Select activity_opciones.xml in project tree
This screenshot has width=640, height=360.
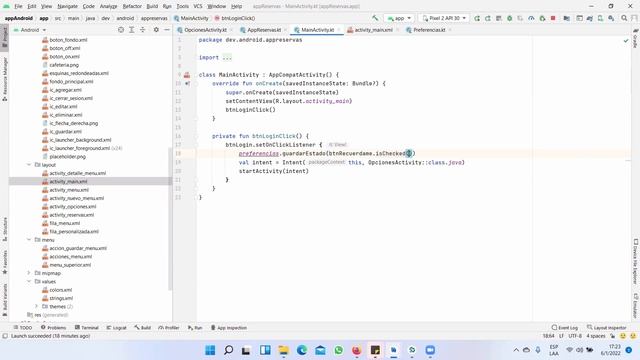coord(73,207)
